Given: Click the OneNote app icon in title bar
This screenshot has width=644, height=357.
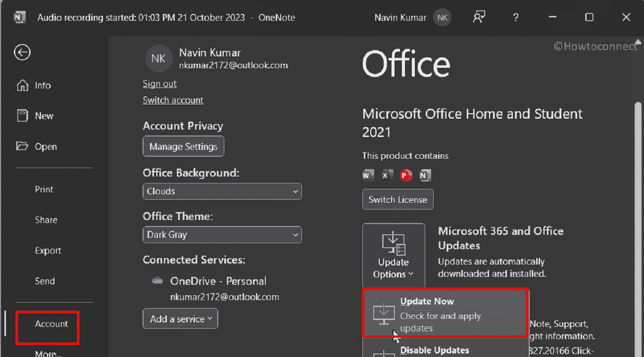Looking at the screenshot, I should pyautogui.click(x=19, y=17).
